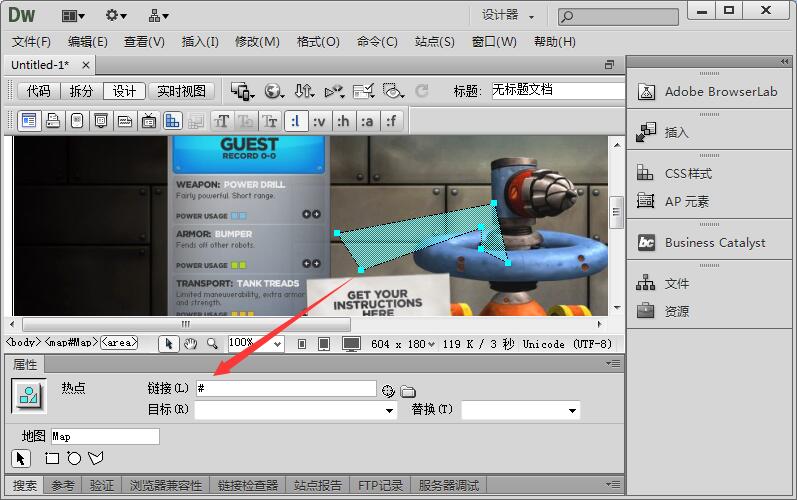The image size is (797, 500).
Task: Click the 标题 document title field
Action: (x=558, y=90)
